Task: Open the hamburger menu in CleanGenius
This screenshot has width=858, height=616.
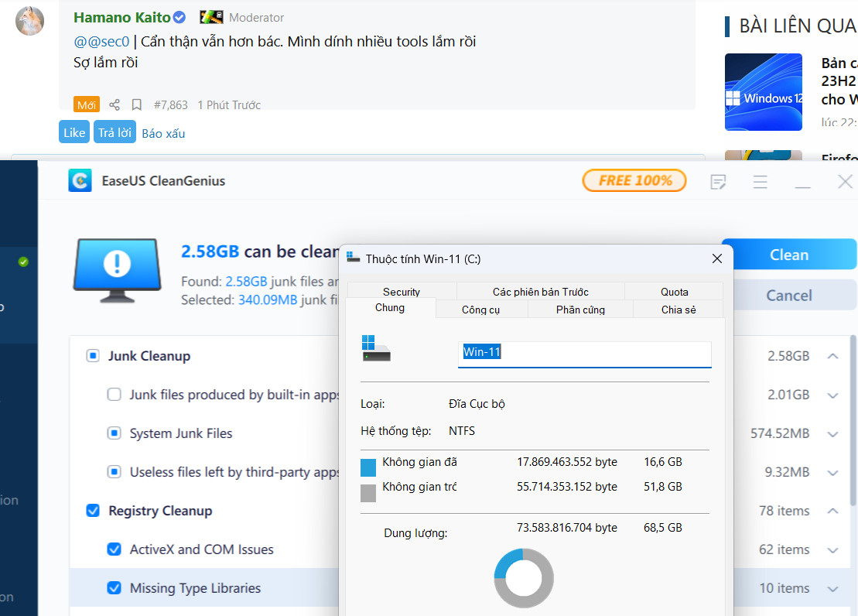Action: (760, 182)
